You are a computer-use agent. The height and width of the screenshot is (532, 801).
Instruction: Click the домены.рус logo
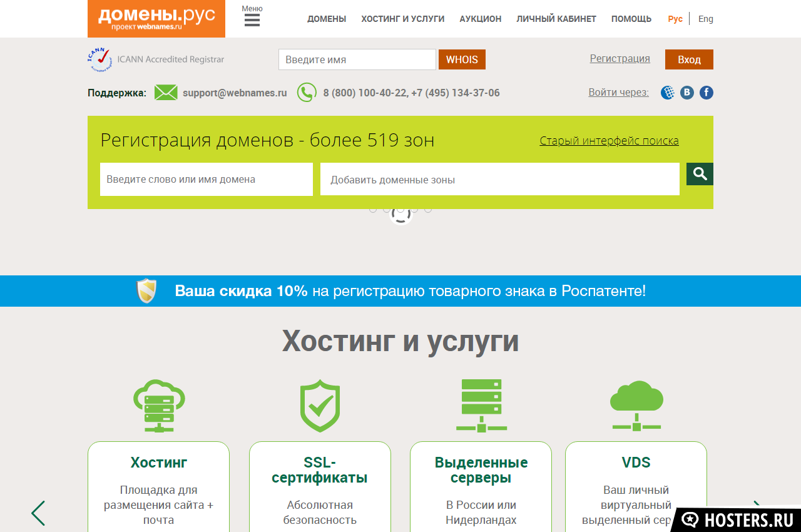coord(156,19)
